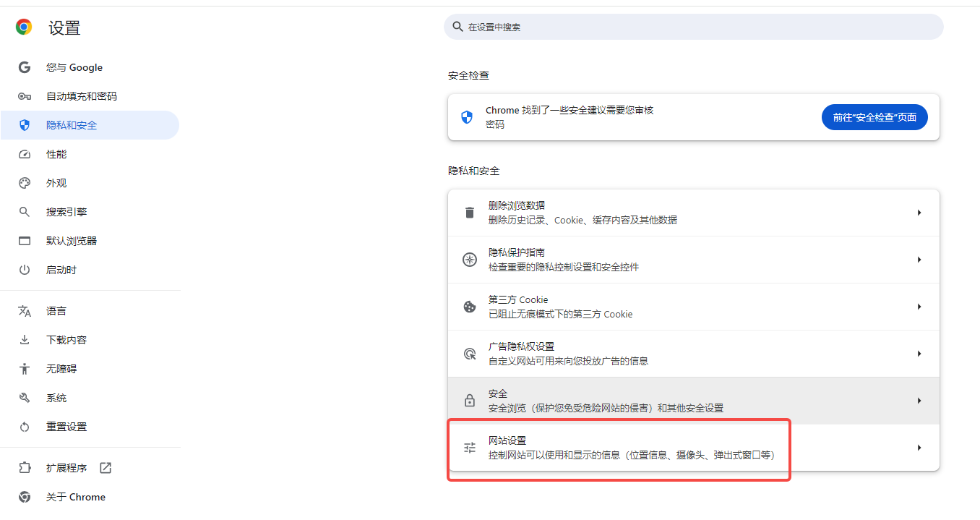Open 启动时 settings section

click(90, 270)
